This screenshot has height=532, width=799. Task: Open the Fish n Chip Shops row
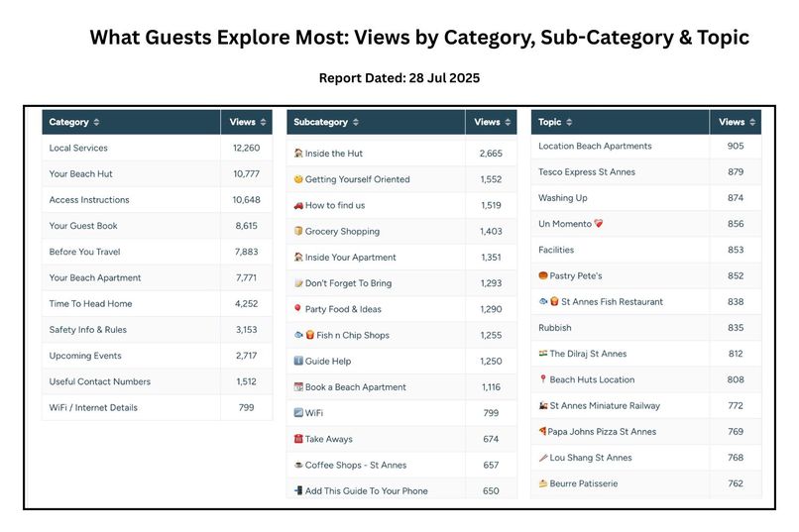click(x=401, y=335)
